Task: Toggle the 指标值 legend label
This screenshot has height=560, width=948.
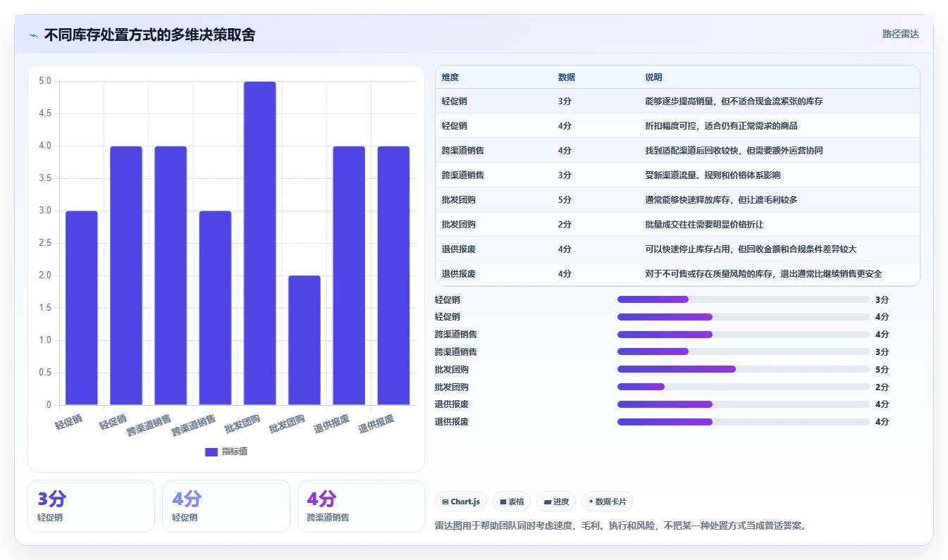Action: [235, 452]
